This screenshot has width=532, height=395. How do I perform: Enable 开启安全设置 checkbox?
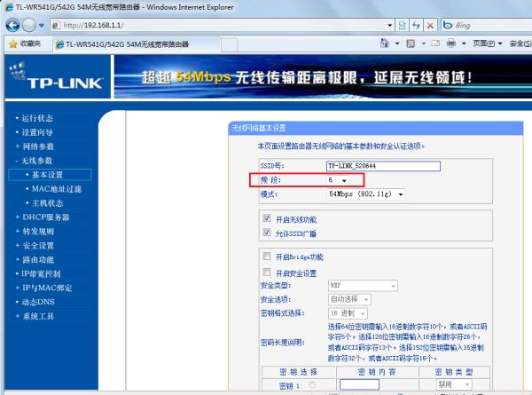click(x=267, y=272)
